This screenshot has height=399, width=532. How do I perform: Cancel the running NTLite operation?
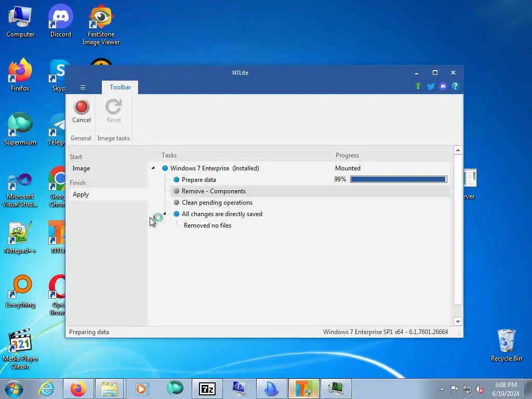coord(82,111)
